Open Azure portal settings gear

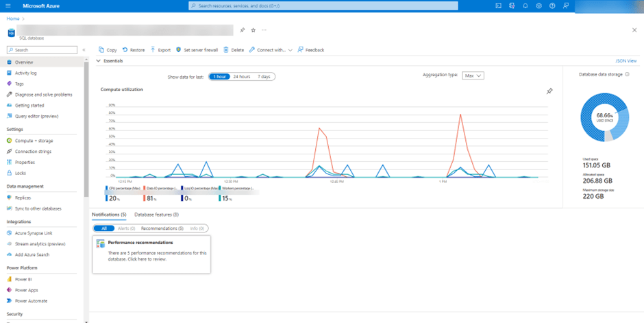539,5
